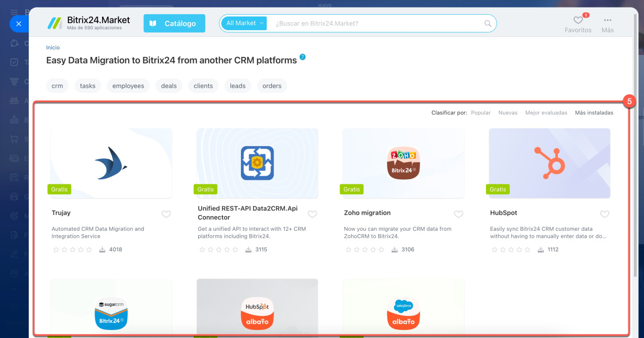This screenshot has height=338, width=644.
Task: Select the clients tag
Action: click(x=203, y=86)
